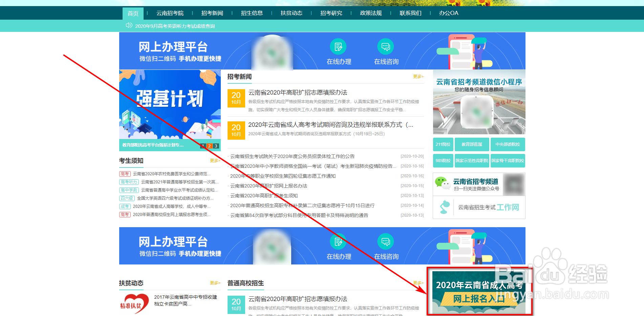Image resolution: width=644 pixels, height=316 pixels.
Task: Click the 精准扶贫 heart icon
Action: pos(134,303)
